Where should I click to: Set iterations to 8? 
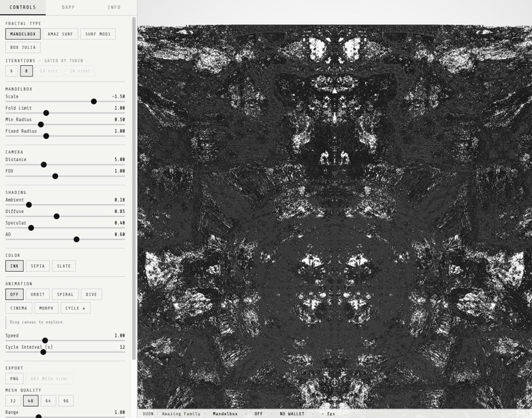coord(27,71)
